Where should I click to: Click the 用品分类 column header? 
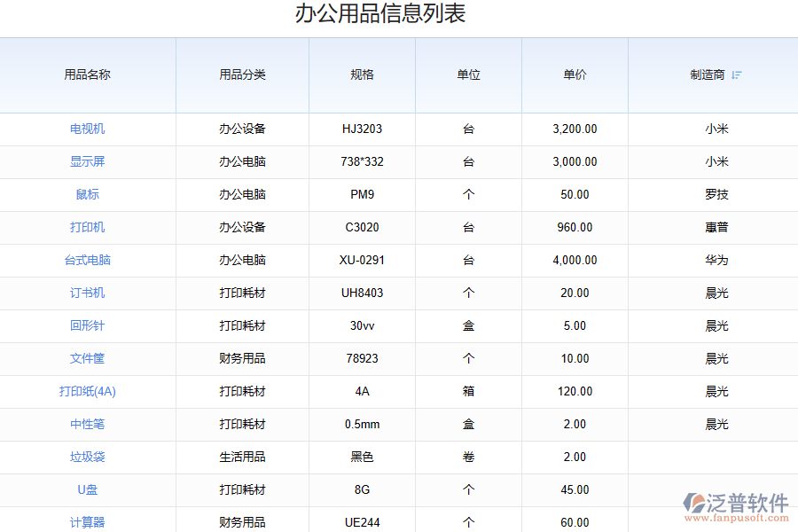pyautogui.click(x=242, y=75)
